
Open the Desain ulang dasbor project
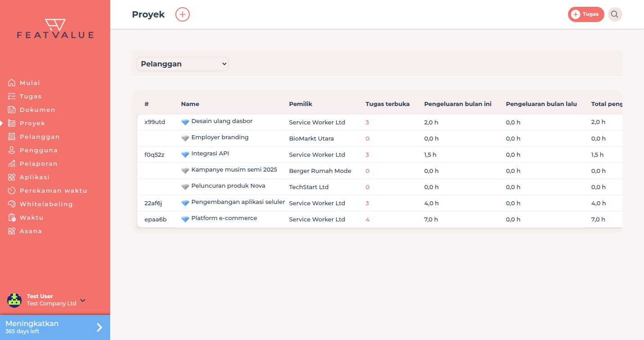222,121
